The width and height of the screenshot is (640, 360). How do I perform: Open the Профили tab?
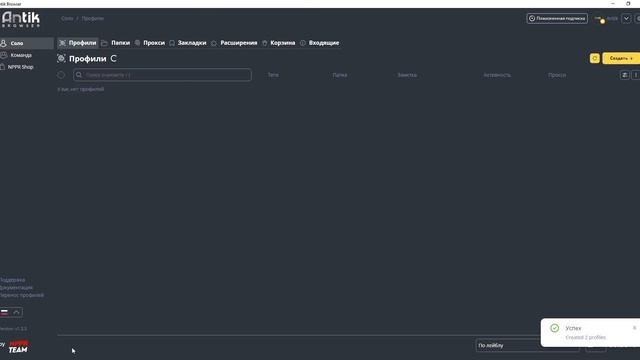[x=78, y=43]
